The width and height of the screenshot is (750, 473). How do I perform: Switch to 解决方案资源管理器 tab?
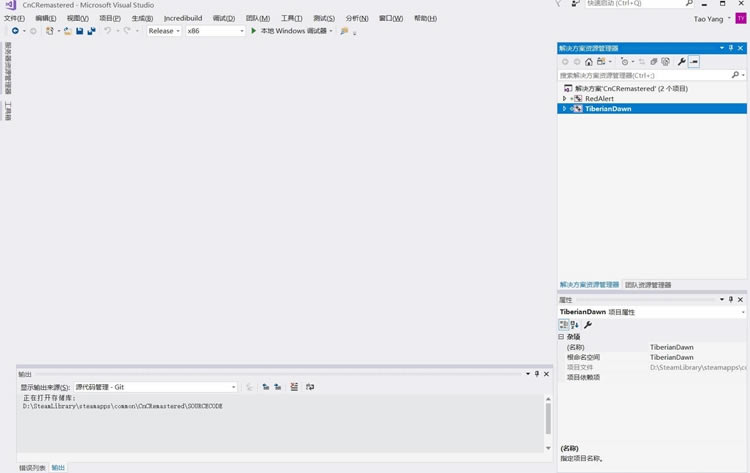tap(589, 285)
